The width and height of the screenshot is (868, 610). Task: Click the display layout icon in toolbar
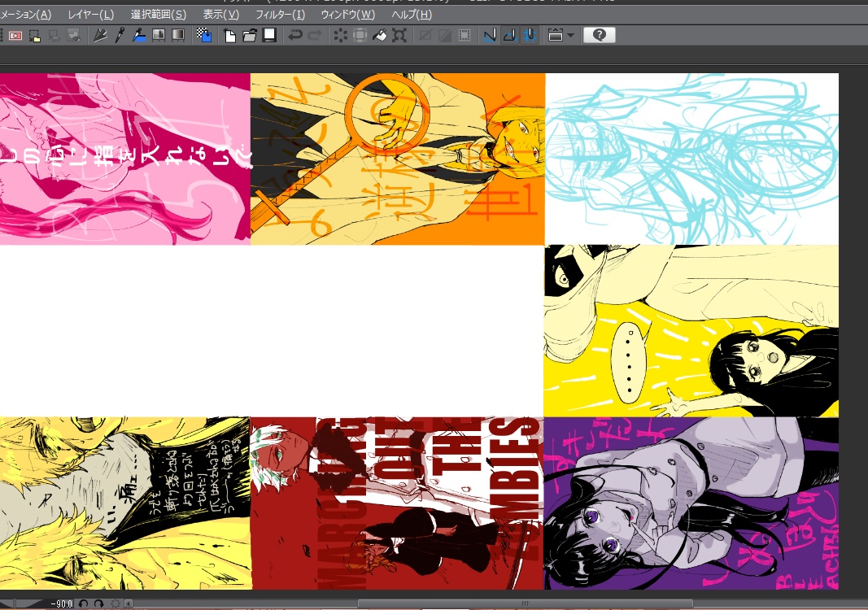pos(556,36)
